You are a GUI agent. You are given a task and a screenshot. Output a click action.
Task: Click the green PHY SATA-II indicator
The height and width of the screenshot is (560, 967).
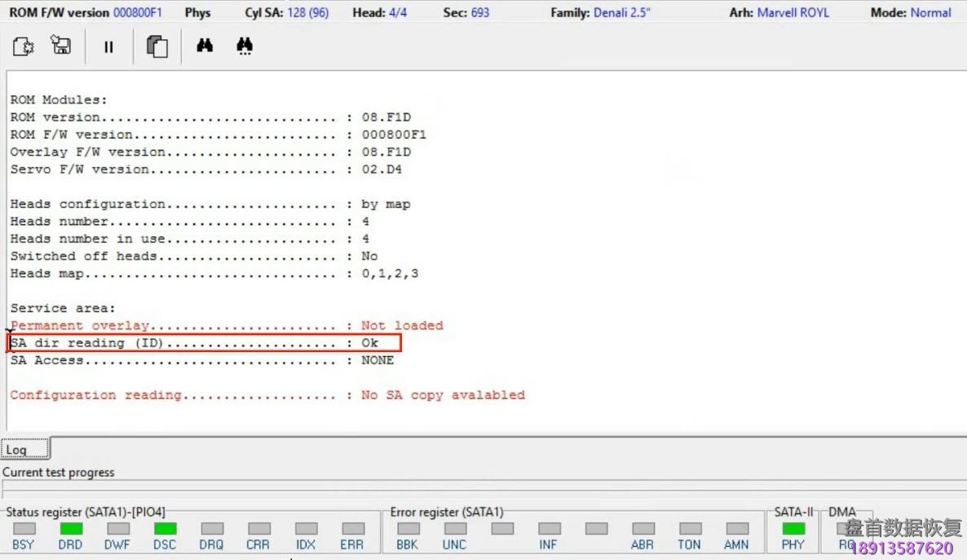[793, 529]
